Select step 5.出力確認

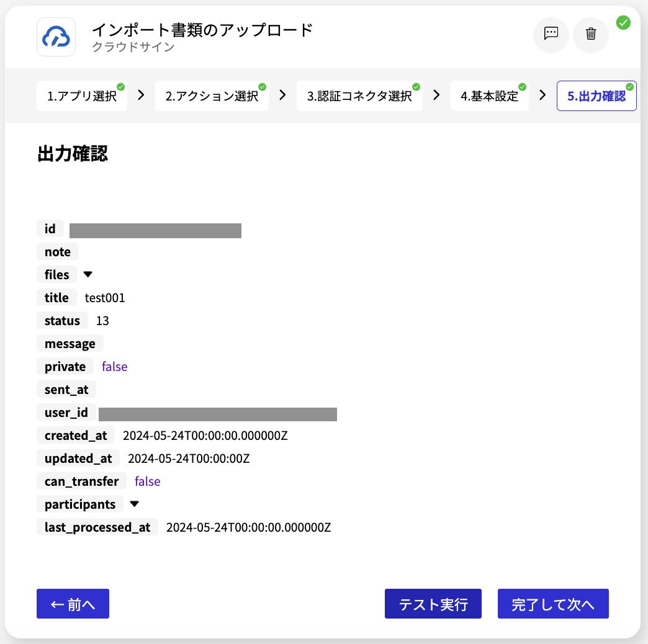[596, 96]
